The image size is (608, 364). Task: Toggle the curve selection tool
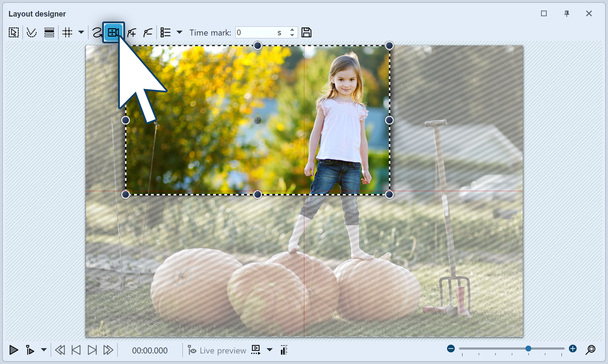coord(31,32)
